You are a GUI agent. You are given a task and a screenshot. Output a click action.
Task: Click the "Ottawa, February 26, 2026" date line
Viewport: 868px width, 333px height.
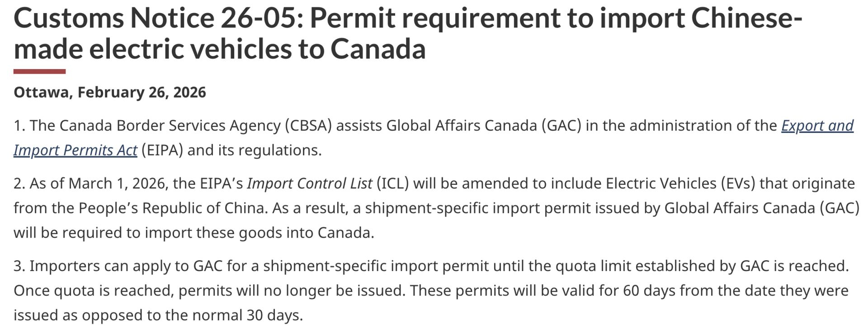coord(110,92)
